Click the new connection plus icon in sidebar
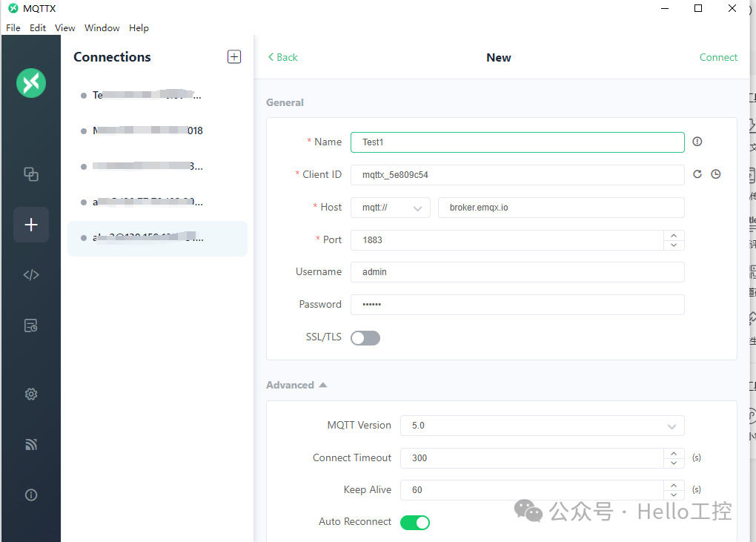756x542 pixels. click(30, 225)
